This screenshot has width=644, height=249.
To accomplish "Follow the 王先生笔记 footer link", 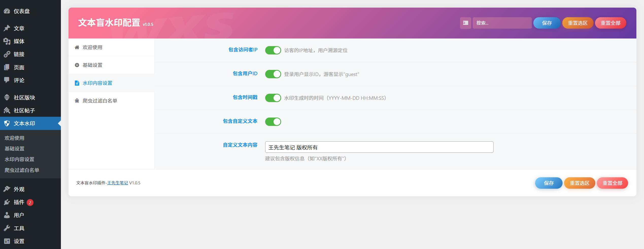I will coord(117,183).
